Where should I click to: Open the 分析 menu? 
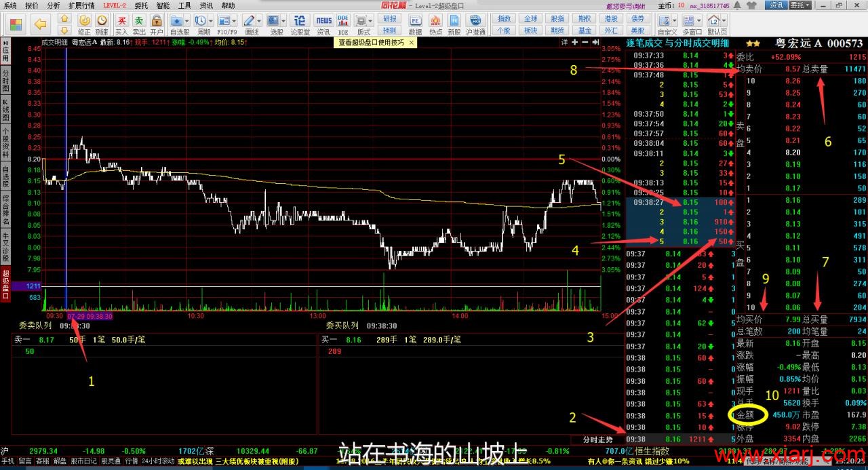pos(53,5)
